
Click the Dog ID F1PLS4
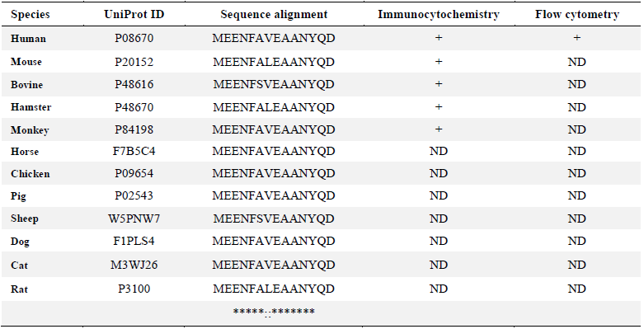[x=134, y=241]
